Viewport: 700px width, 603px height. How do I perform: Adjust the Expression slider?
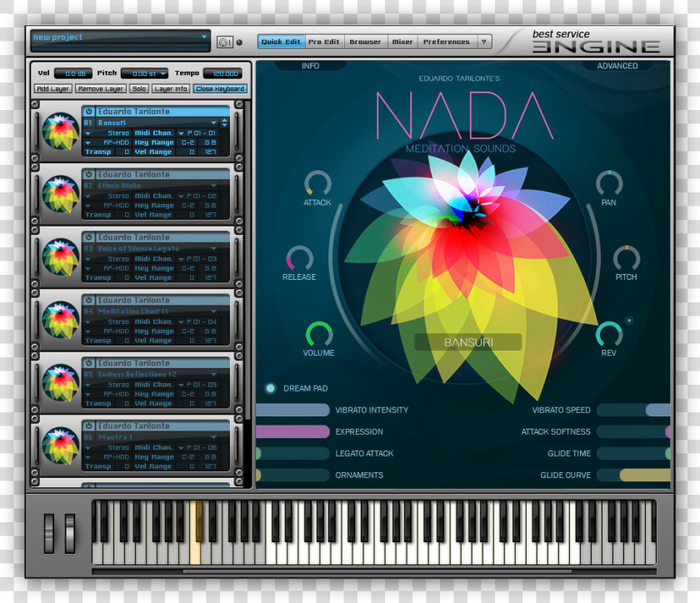[292, 431]
